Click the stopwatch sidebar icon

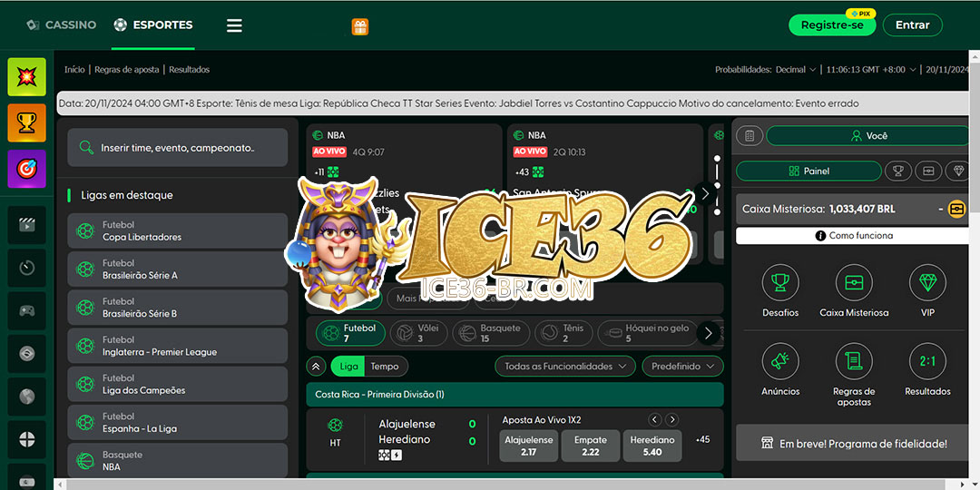[27, 268]
